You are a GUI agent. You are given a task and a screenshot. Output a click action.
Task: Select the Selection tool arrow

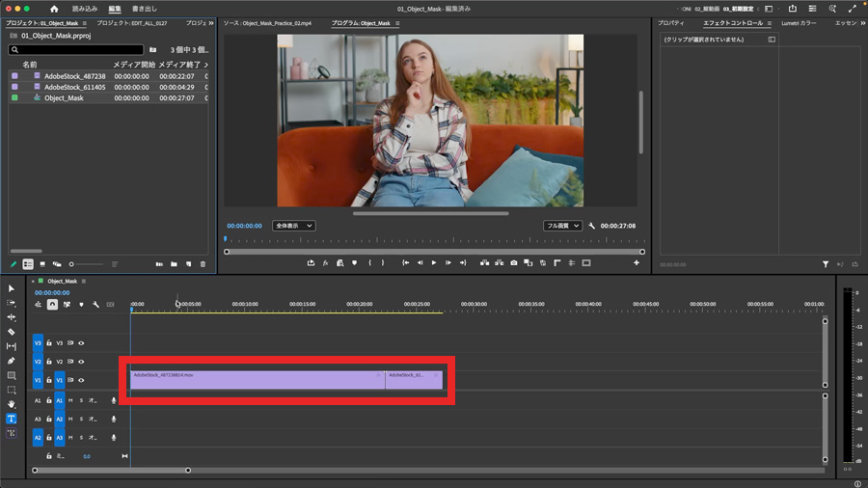tap(11, 288)
